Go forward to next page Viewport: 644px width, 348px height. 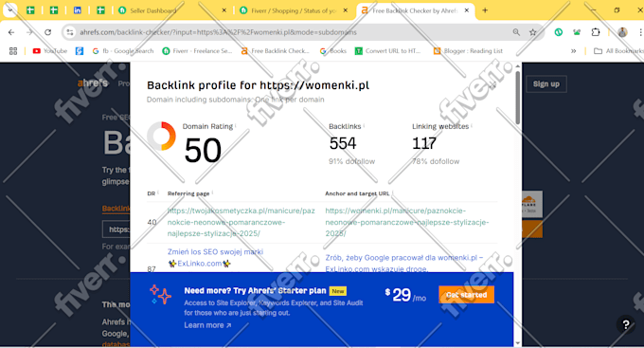point(29,32)
